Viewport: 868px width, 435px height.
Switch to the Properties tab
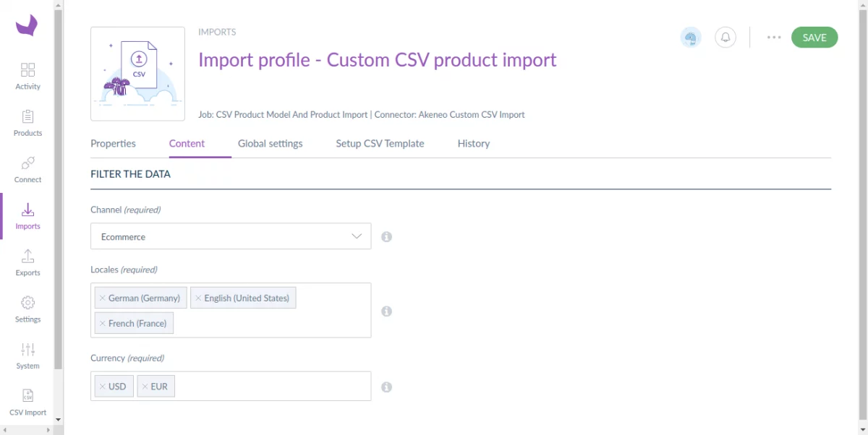[113, 143]
